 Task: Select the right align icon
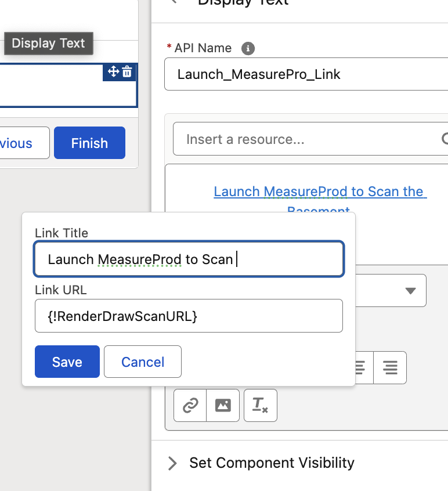390,367
